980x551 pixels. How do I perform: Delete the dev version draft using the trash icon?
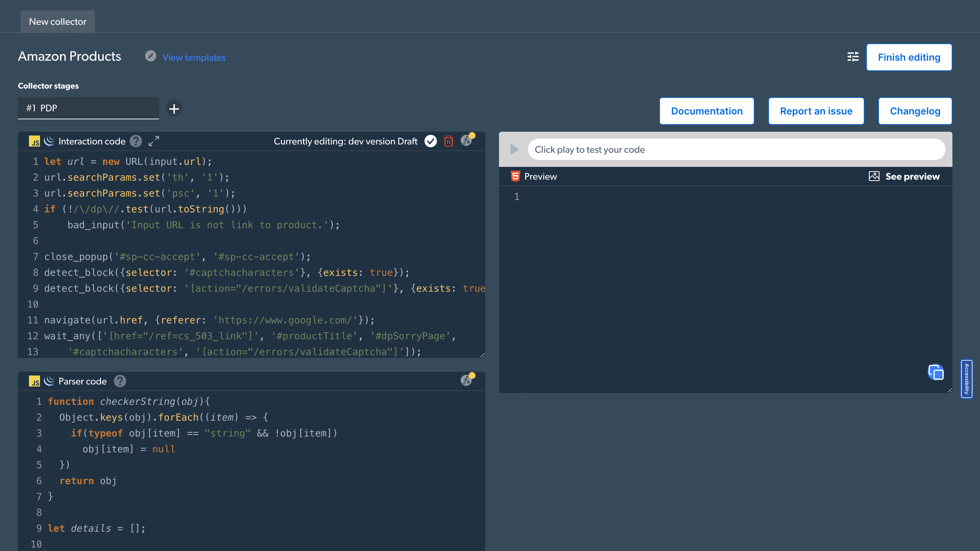point(449,141)
